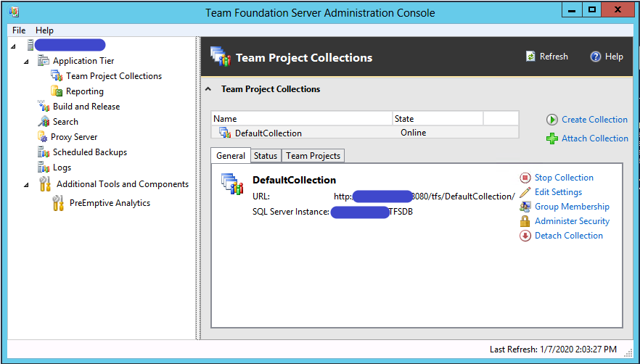Click the Group Membership link
Image resolution: width=640 pixels, height=364 pixels.
[572, 207]
